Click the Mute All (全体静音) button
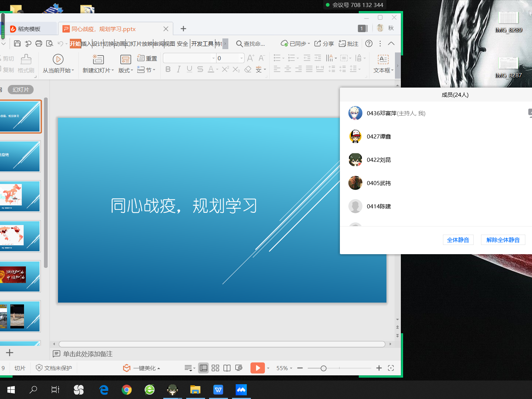The image size is (532, 399). (458, 240)
